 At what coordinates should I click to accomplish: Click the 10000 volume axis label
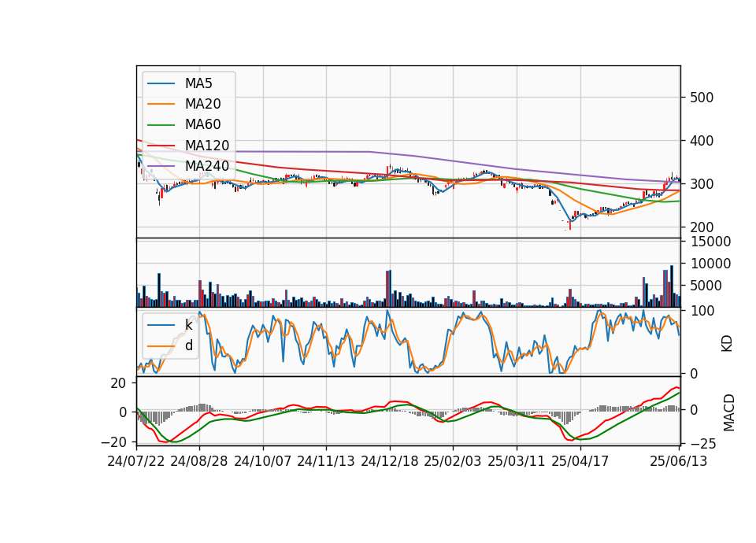710,264
